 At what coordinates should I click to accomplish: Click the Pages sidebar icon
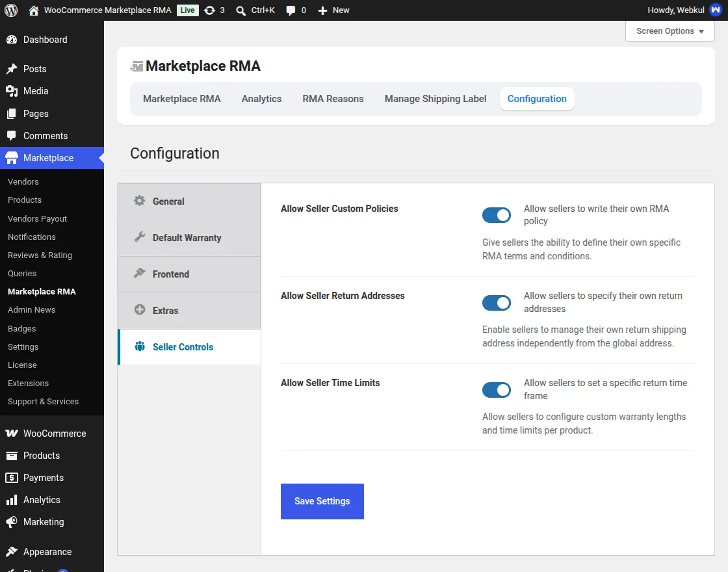coord(12,114)
